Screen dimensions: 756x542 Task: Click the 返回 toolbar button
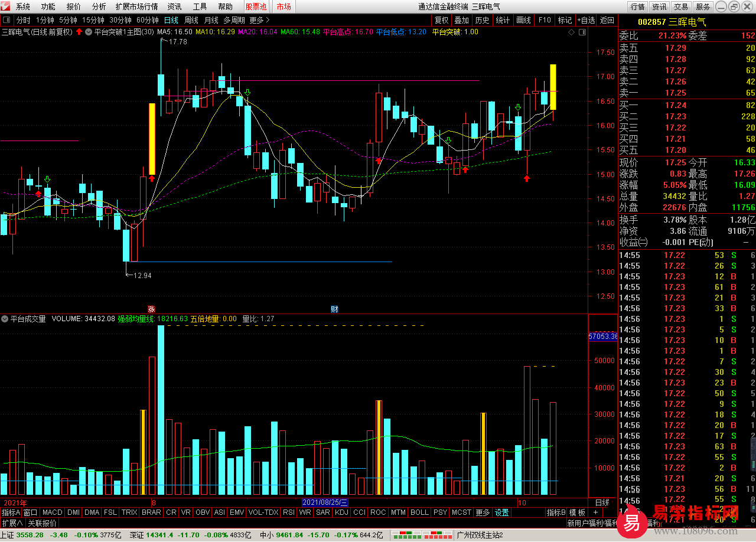(607, 20)
